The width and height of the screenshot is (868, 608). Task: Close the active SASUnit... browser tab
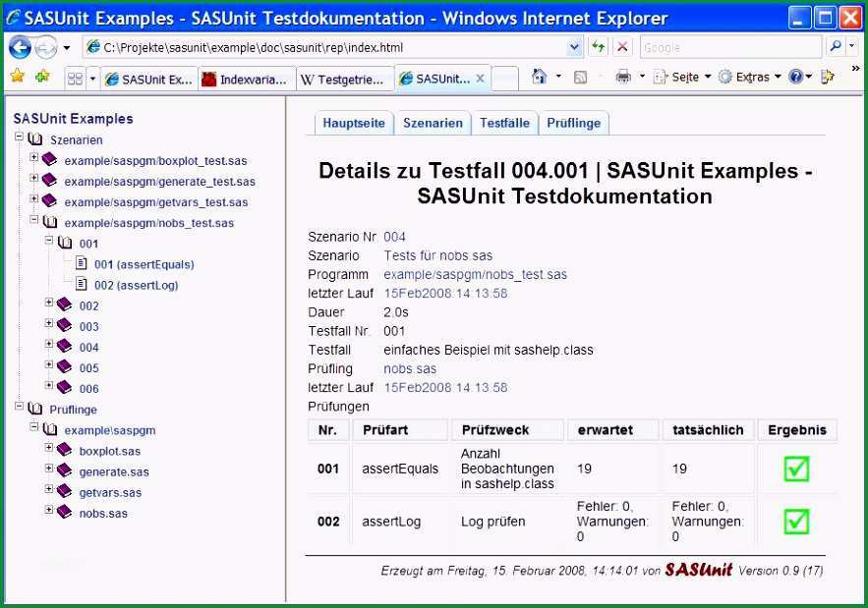click(x=480, y=79)
